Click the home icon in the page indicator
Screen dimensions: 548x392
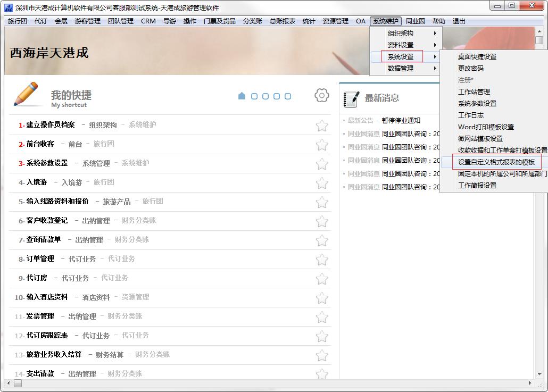tap(242, 96)
